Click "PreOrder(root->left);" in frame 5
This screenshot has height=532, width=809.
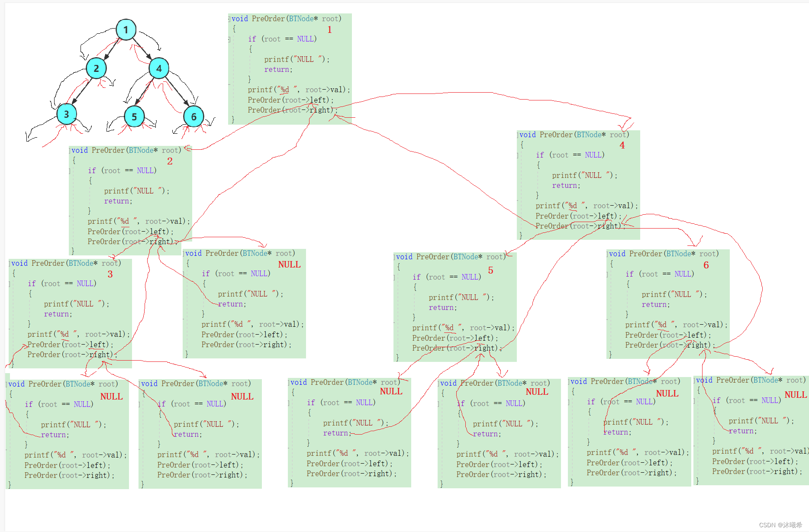coord(455,338)
